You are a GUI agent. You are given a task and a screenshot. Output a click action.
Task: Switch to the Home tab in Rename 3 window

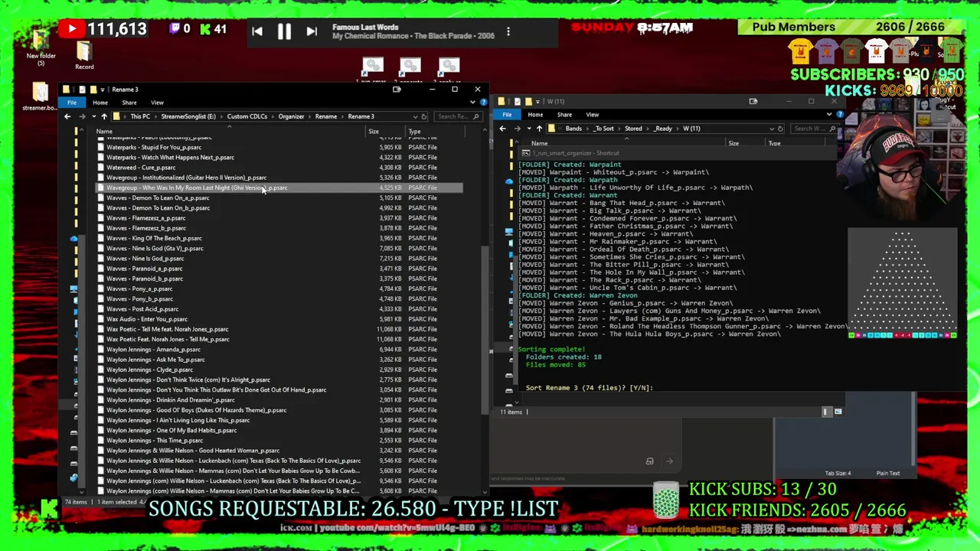100,103
